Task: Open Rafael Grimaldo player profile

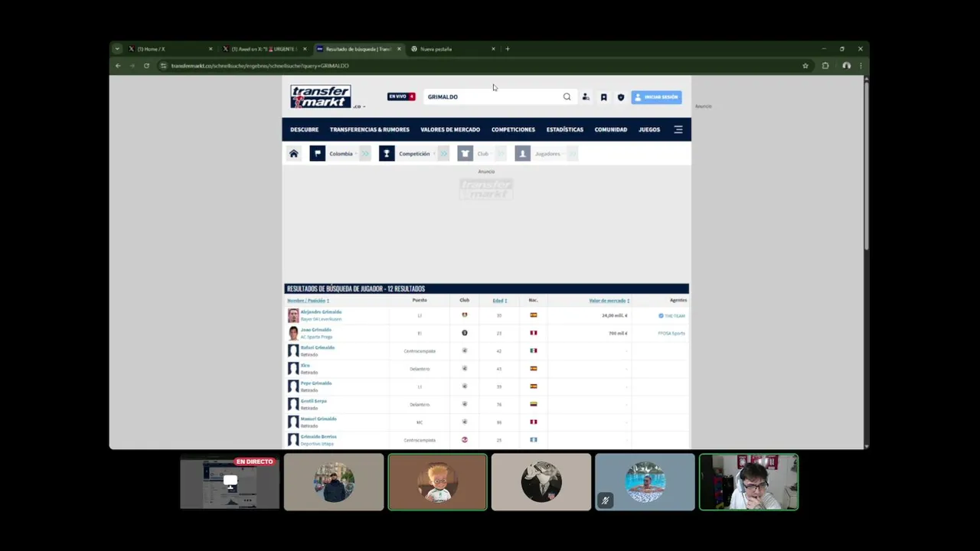Action: click(317, 347)
